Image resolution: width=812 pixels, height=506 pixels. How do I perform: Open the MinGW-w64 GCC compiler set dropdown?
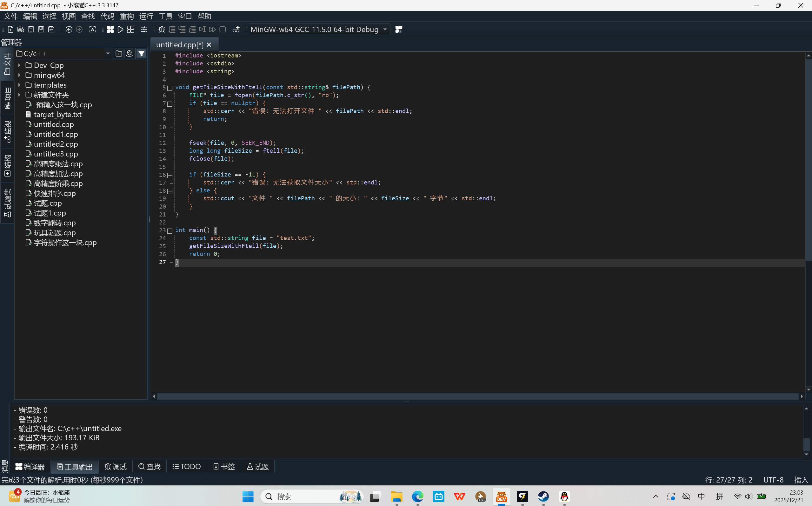point(385,30)
